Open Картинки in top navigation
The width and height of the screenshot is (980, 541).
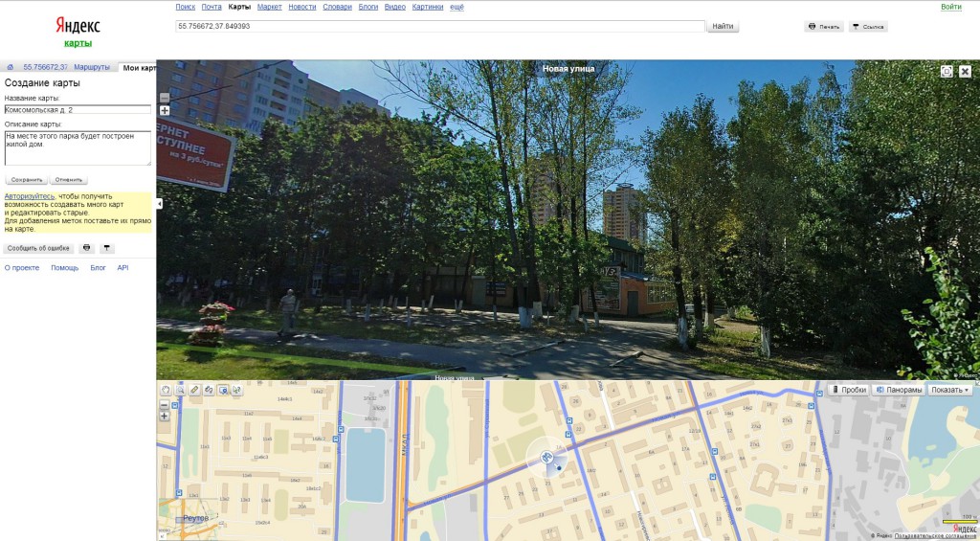[428, 7]
